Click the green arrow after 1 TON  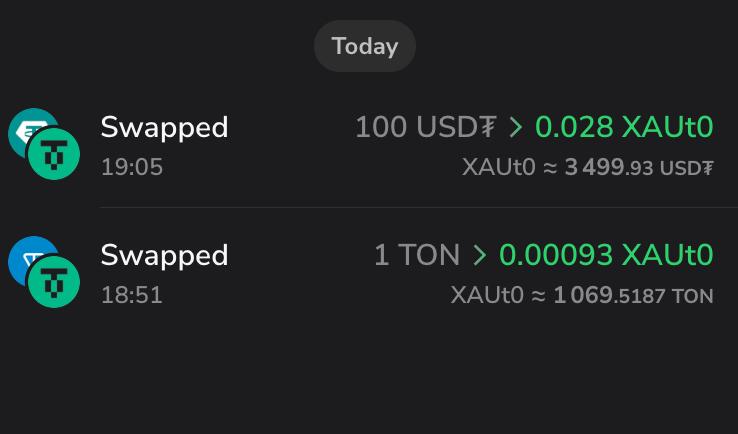click(x=480, y=255)
